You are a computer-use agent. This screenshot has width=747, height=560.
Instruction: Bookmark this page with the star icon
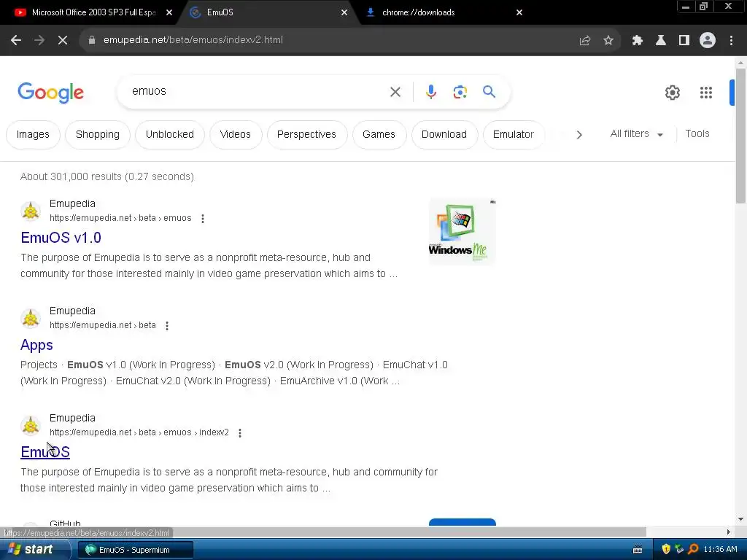608,41
